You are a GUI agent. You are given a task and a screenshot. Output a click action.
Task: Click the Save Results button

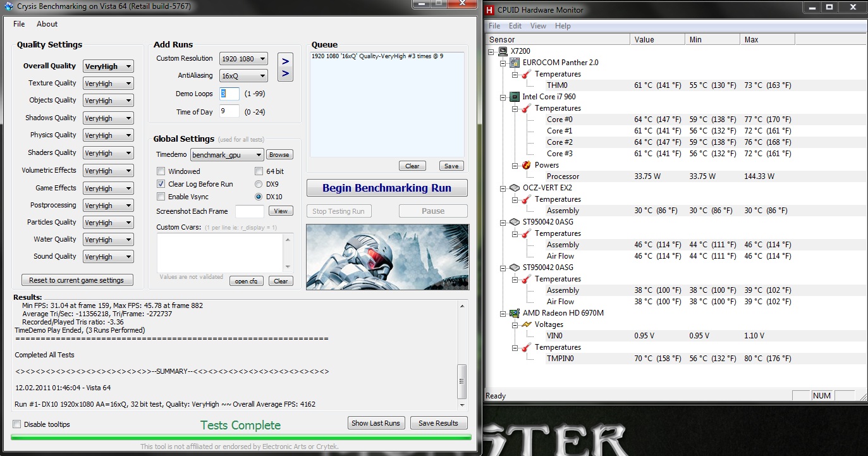pyautogui.click(x=439, y=423)
